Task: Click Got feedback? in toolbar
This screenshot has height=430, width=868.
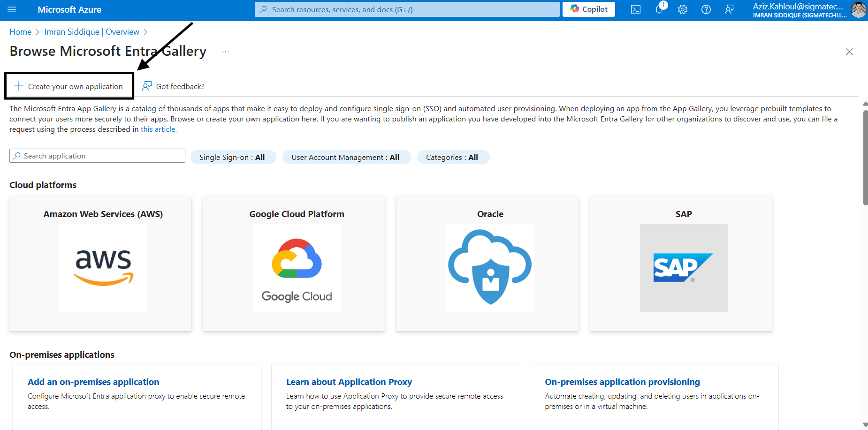Action: 174,86
